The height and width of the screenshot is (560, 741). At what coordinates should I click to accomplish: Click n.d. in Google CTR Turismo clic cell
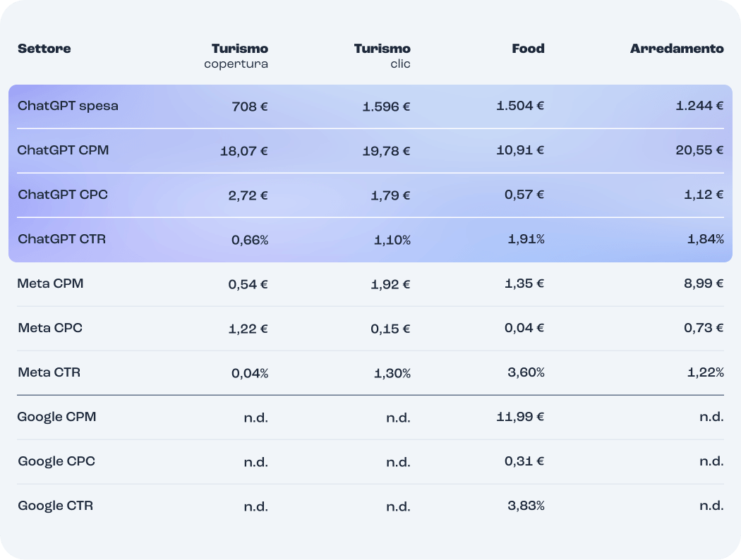tap(399, 506)
